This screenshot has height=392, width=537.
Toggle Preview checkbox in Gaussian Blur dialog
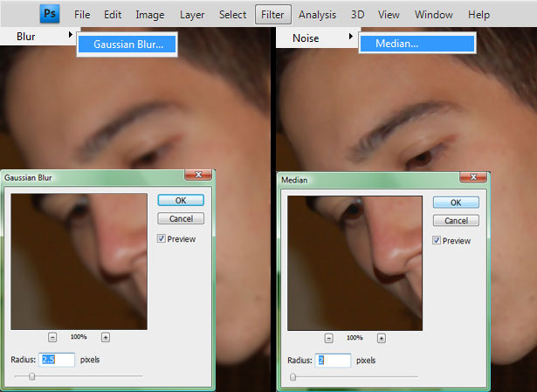[162, 238]
